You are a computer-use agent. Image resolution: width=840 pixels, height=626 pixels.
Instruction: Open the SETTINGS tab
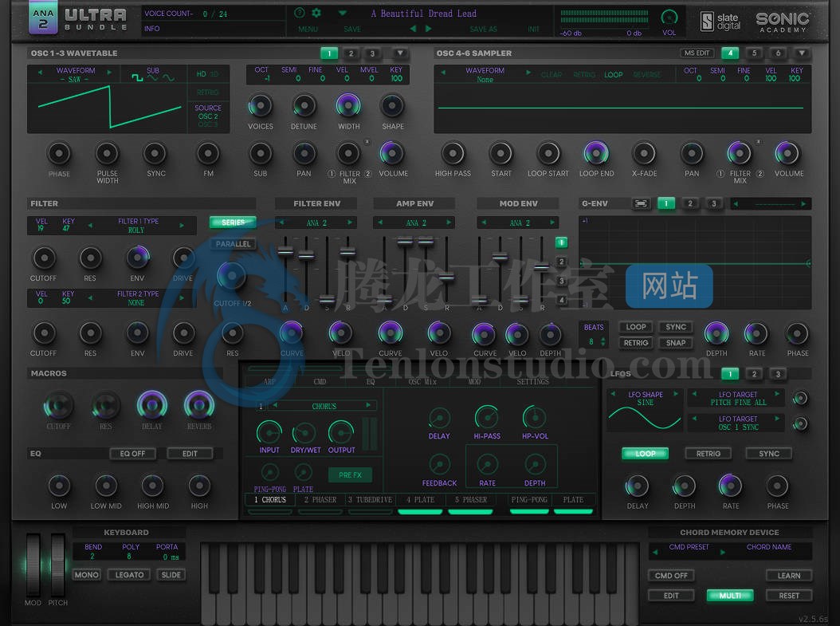pyautogui.click(x=532, y=382)
